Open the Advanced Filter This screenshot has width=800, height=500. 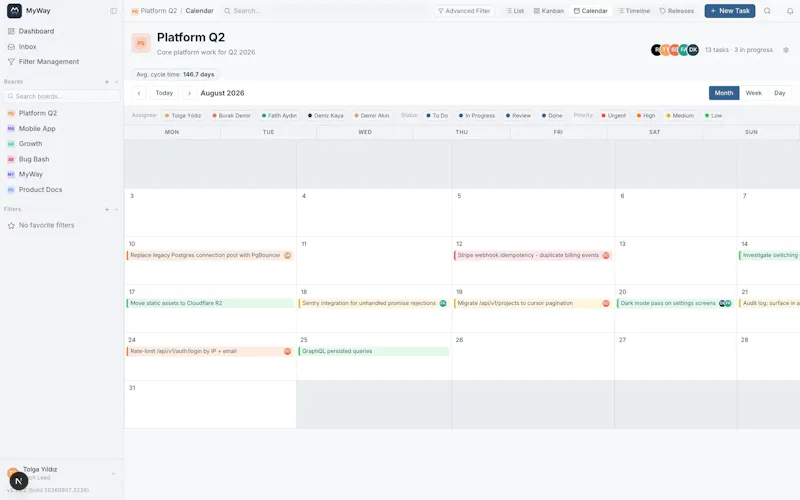[464, 11]
